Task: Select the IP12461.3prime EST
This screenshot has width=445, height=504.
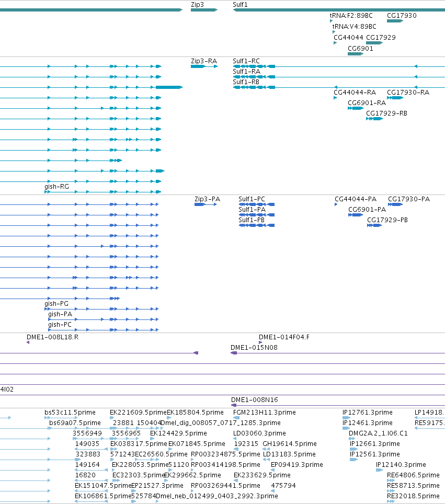Action: click(x=346, y=428)
